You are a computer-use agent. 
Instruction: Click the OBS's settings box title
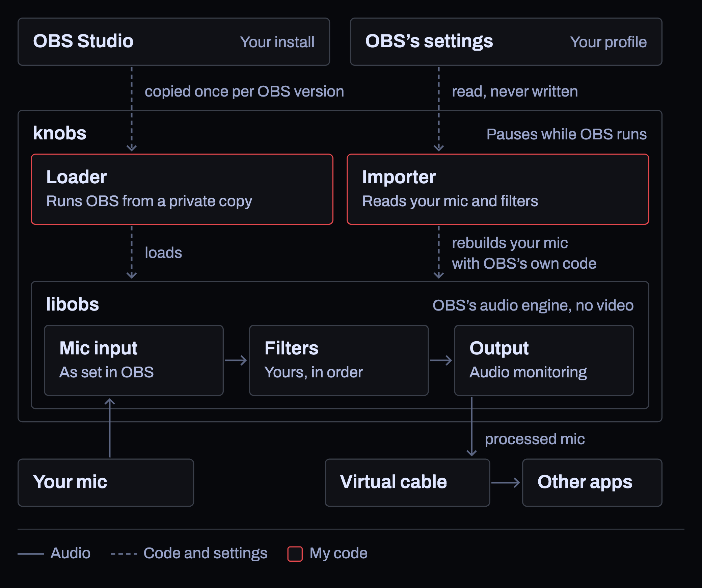(429, 42)
